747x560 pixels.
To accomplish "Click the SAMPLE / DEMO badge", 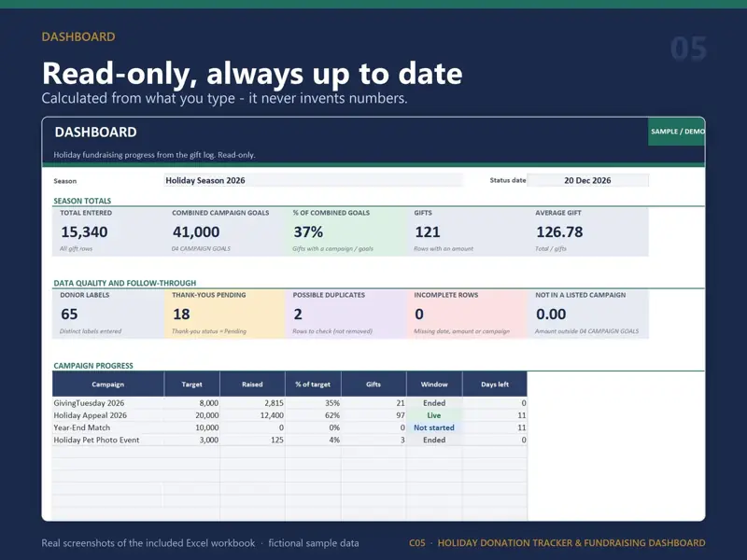I will click(676, 132).
